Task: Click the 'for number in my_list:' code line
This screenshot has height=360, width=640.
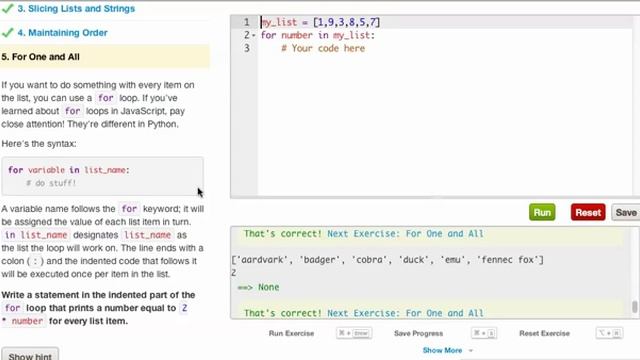Action: 318,35
